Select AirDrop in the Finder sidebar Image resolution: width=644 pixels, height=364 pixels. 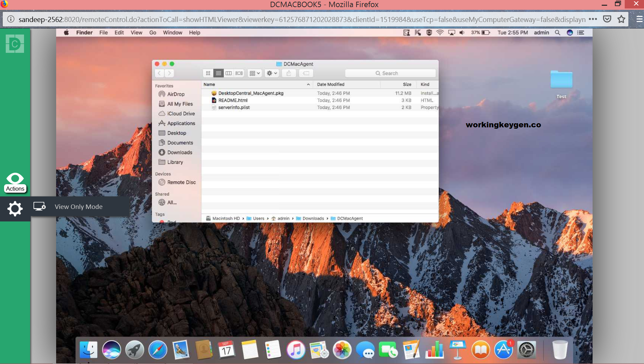[176, 94]
